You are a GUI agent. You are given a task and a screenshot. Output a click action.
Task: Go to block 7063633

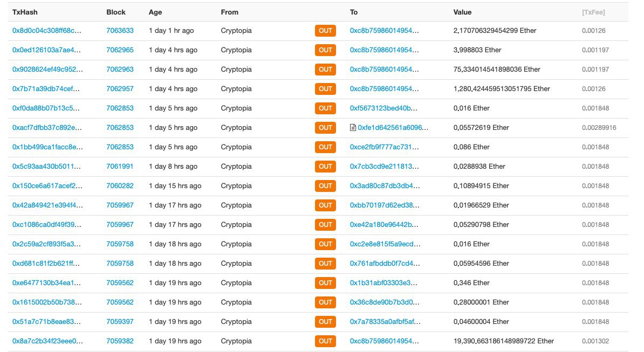coord(120,30)
